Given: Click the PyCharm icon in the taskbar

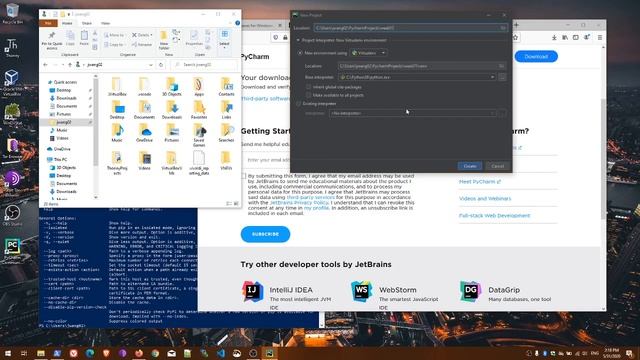Looking at the screenshot, I should coord(269,353).
